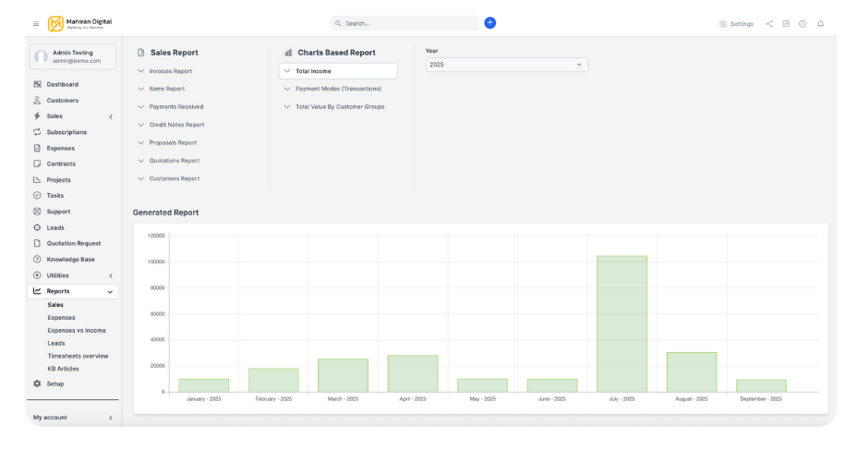This screenshot has width=868, height=462.
Task: Click the Charts Based Report bar icon
Action: click(288, 53)
